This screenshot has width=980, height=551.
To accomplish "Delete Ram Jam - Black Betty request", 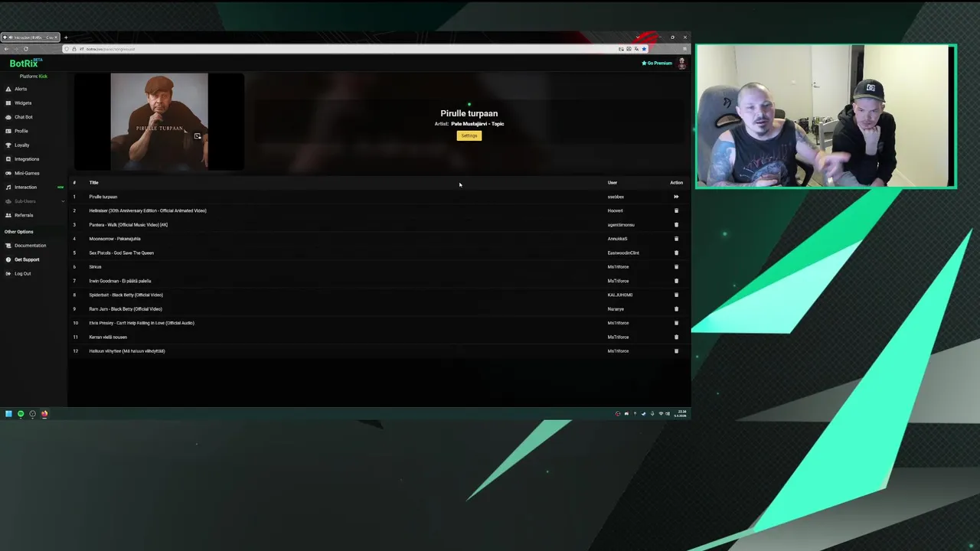I will (x=676, y=309).
